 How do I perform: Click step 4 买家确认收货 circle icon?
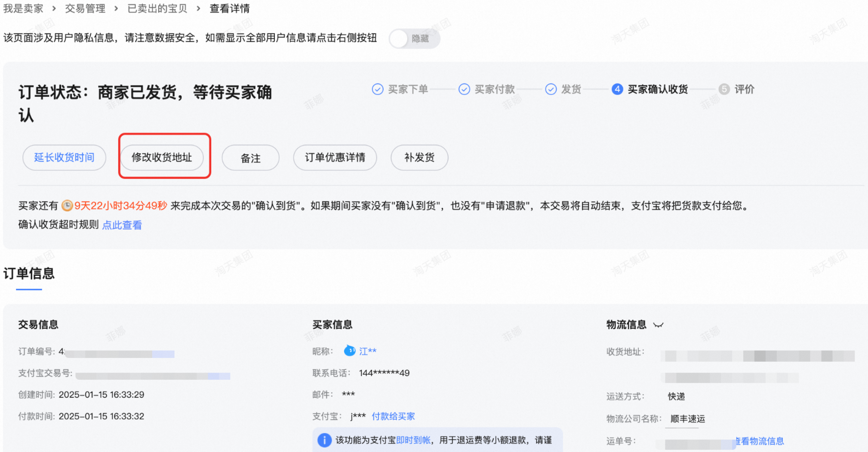[x=617, y=89]
